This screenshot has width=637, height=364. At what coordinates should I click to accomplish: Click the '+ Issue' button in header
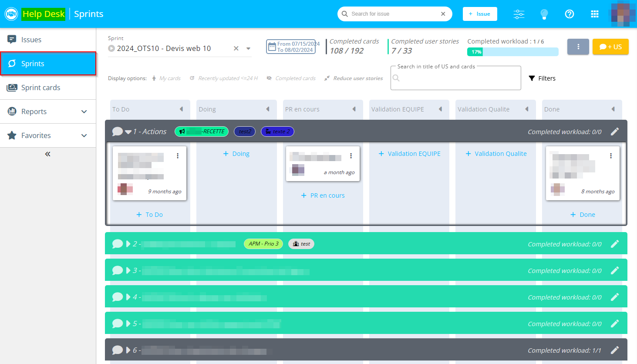coord(479,14)
